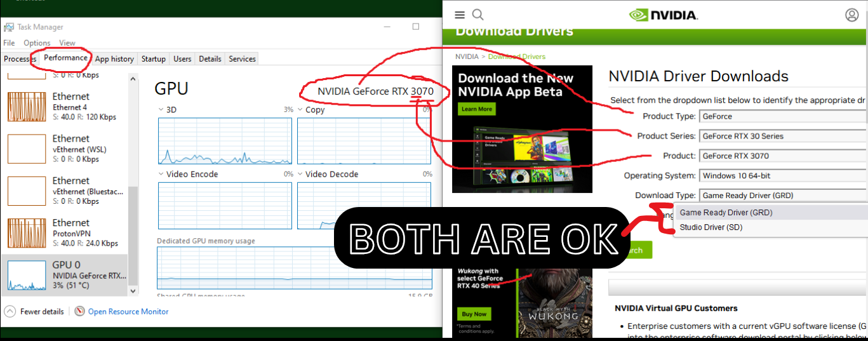Click NVIDIA Virtual GPU Customers heading

(x=676, y=308)
